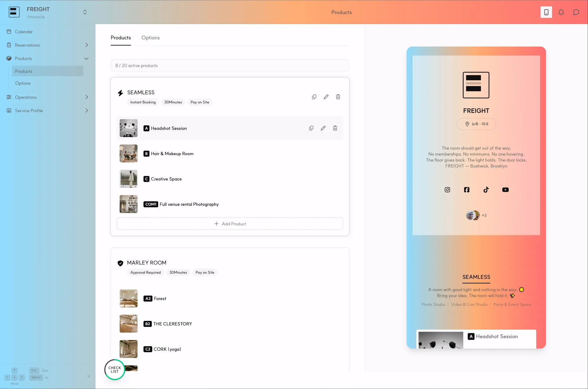Duplicate the Headshot Session product
The width and height of the screenshot is (588, 389).
click(311, 128)
